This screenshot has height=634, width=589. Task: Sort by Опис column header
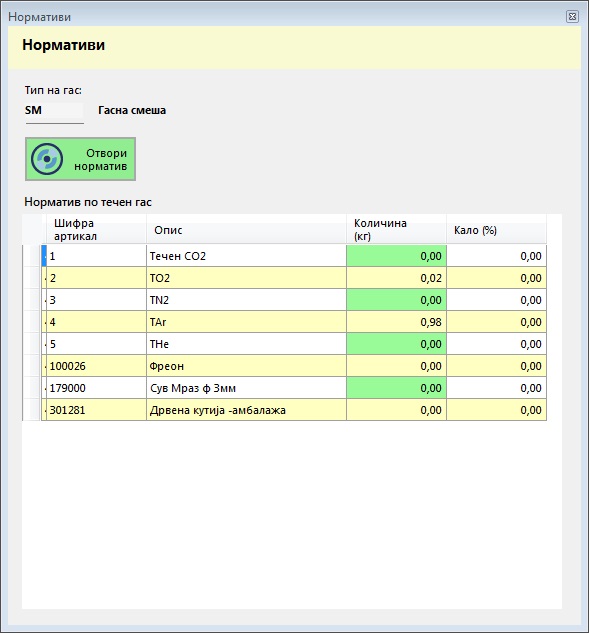[x=246, y=229]
